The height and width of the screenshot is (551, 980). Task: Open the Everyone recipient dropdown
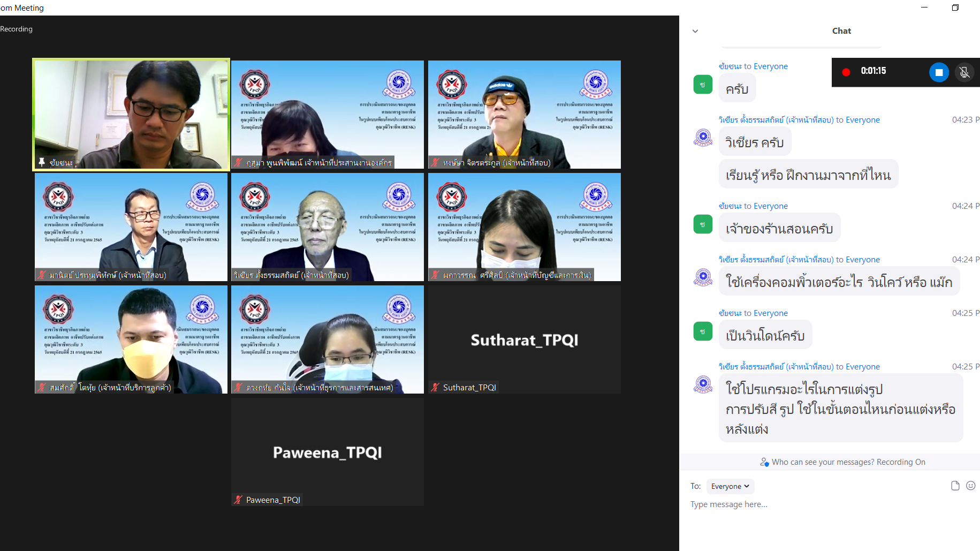(730, 486)
